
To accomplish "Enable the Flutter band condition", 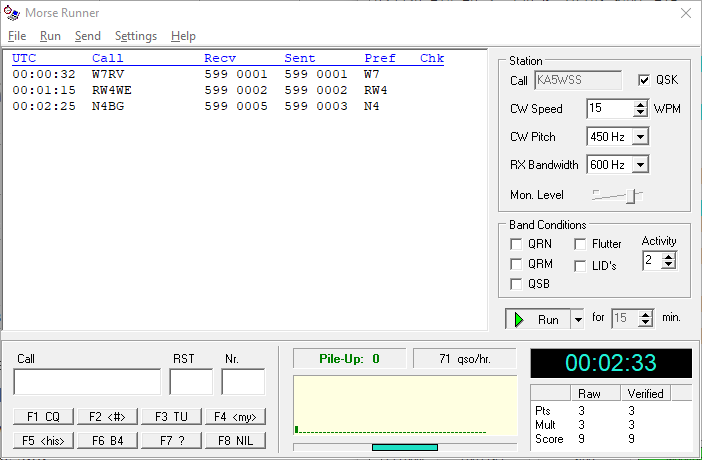I will coord(580,244).
